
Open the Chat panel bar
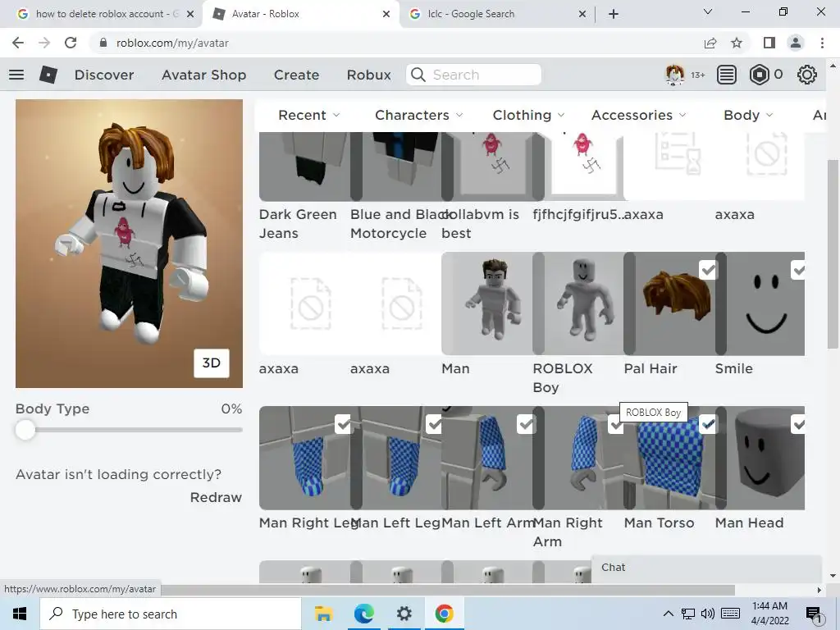click(x=706, y=568)
